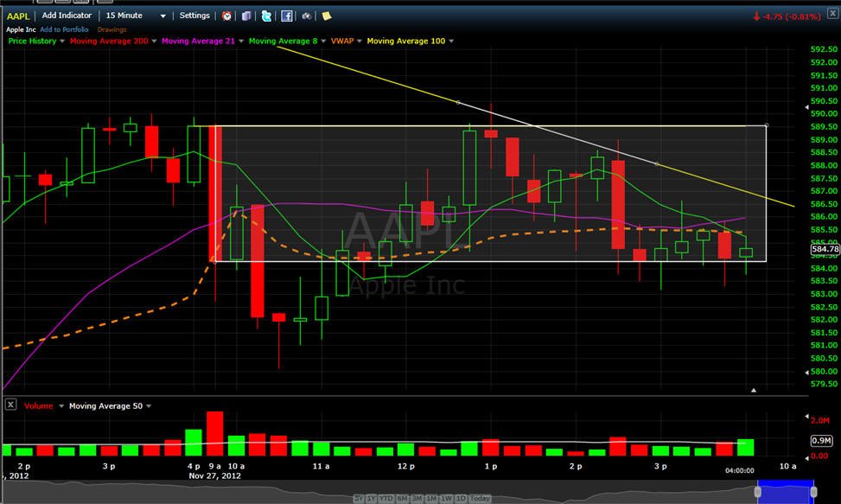Click the 0.9M volume value label
This screenshot has height=504, width=841.
click(x=821, y=441)
